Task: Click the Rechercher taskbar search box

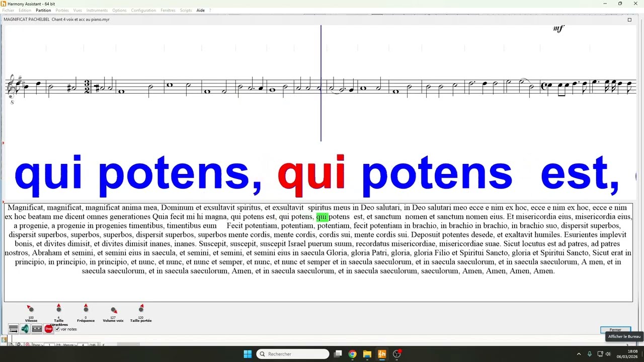Action: tap(293, 354)
